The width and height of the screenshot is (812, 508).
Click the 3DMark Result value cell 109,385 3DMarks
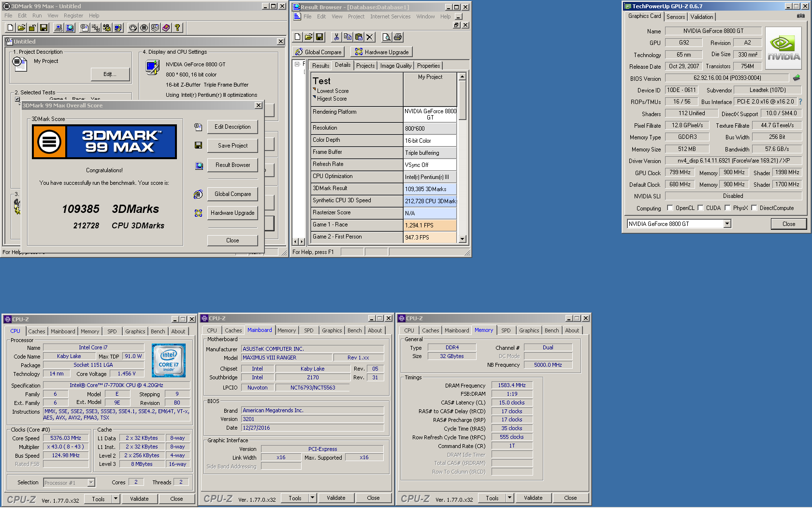(x=430, y=189)
